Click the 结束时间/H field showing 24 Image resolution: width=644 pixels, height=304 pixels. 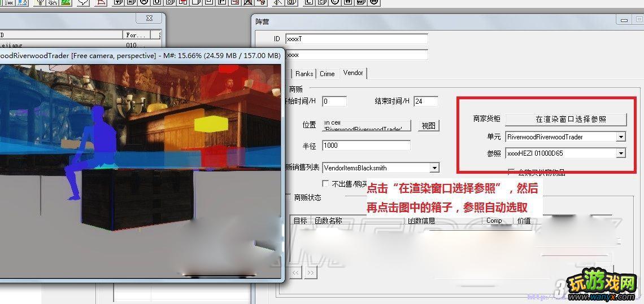pyautogui.click(x=426, y=101)
